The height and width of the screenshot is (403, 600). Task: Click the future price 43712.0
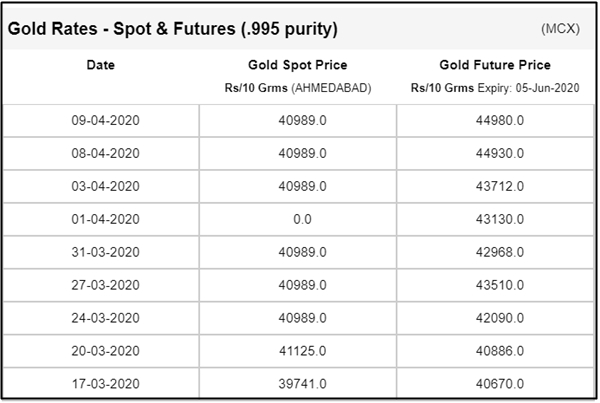click(495, 187)
